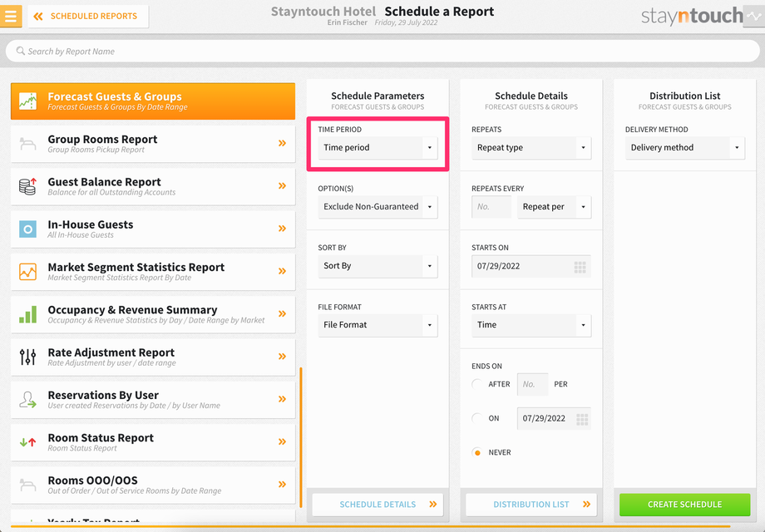
Task: Select the Group Rooms Report entry
Action: coord(153,144)
